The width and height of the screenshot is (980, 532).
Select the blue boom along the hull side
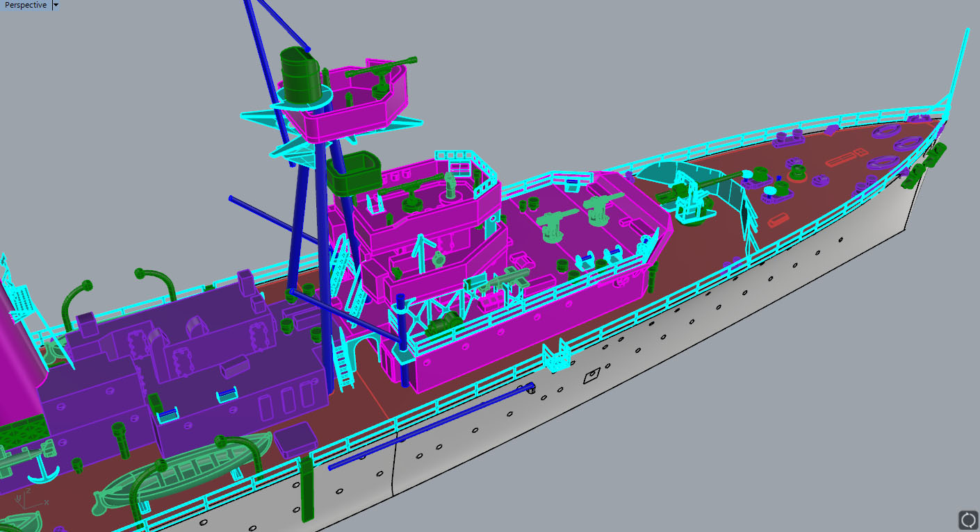click(x=431, y=425)
